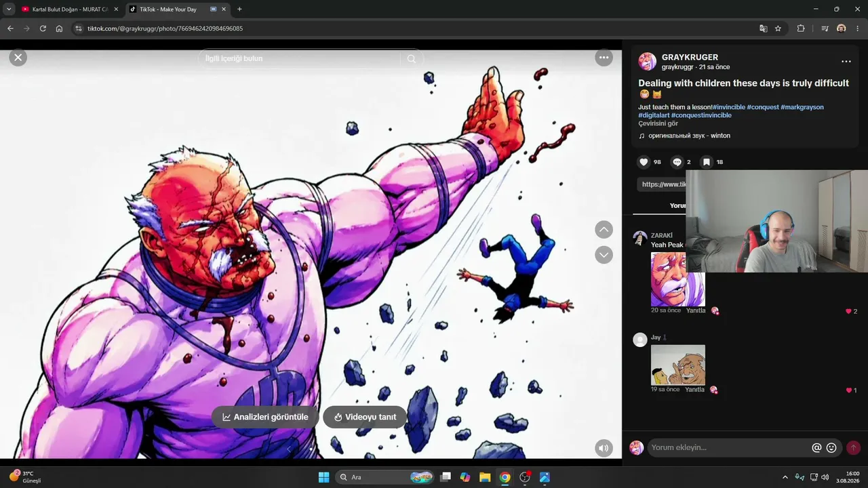The height and width of the screenshot is (488, 868).
Task: Open the #digitalart hashtag
Action: click(x=654, y=115)
